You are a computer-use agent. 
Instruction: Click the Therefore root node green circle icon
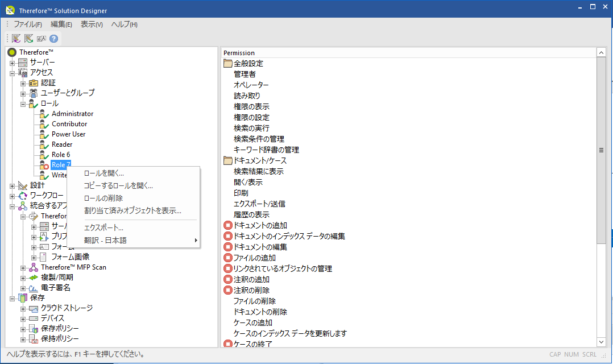click(12, 52)
